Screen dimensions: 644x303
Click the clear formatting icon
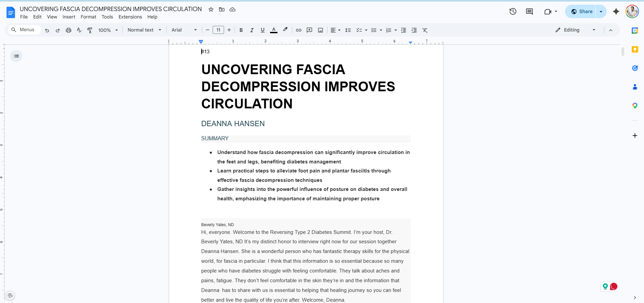[x=425, y=30]
